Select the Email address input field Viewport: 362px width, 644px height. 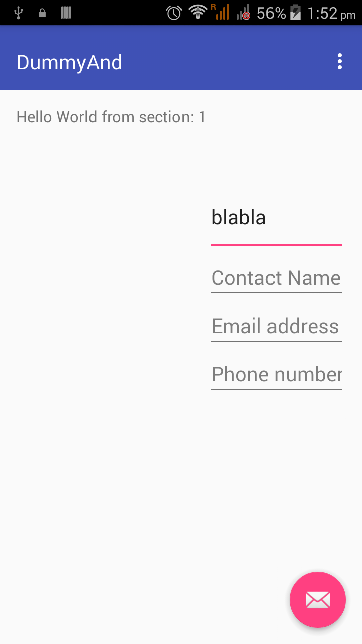point(276,326)
